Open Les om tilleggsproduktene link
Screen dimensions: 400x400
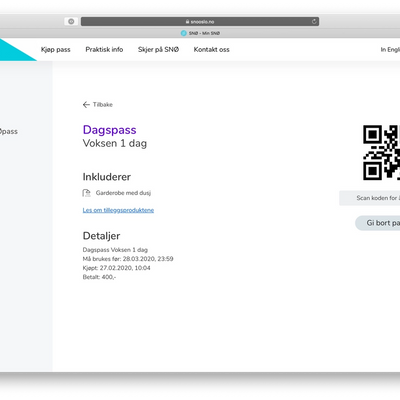pyautogui.click(x=118, y=210)
